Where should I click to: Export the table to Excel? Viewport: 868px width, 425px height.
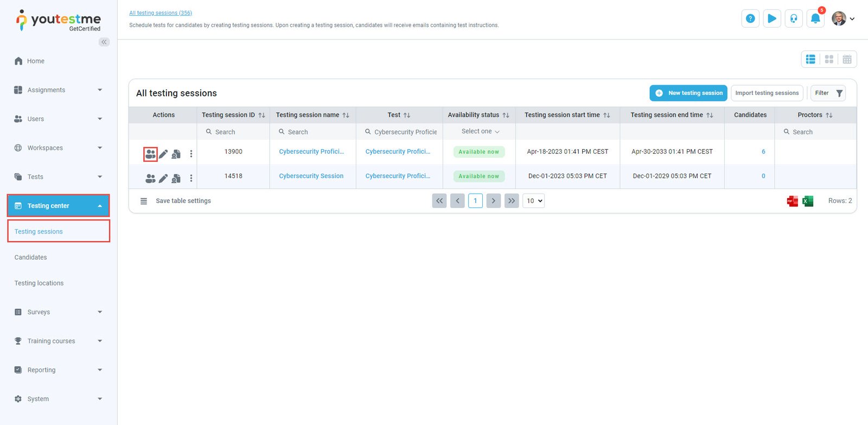click(x=808, y=201)
